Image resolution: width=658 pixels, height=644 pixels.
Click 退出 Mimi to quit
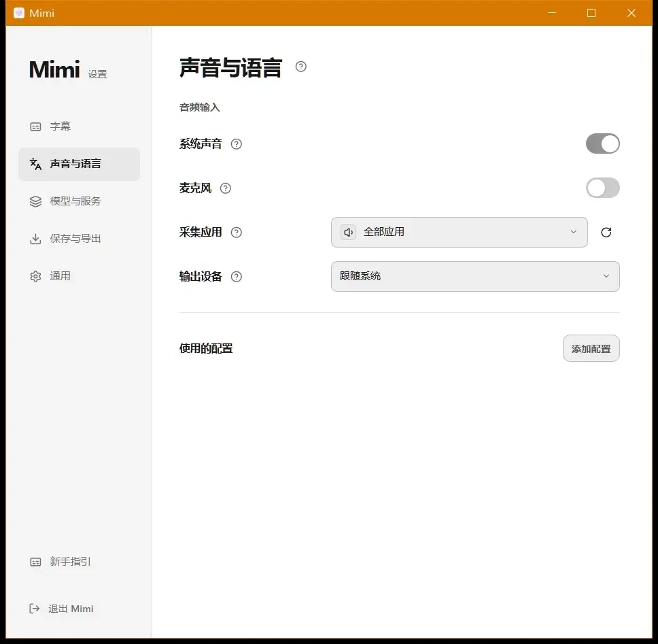[61, 609]
